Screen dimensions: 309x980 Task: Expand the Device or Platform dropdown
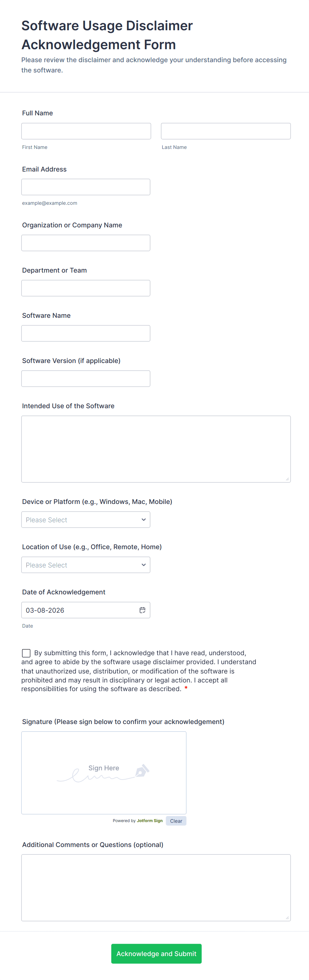coord(85,520)
